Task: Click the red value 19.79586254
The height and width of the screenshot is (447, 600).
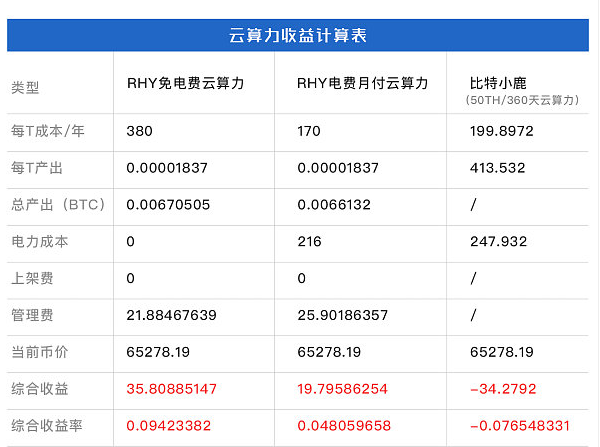Action: pos(342,389)
